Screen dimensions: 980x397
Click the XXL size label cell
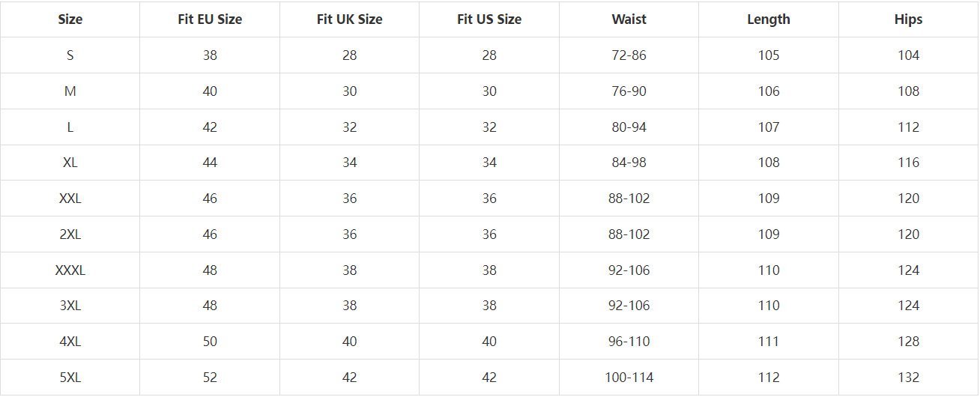[x=70, y=198]
